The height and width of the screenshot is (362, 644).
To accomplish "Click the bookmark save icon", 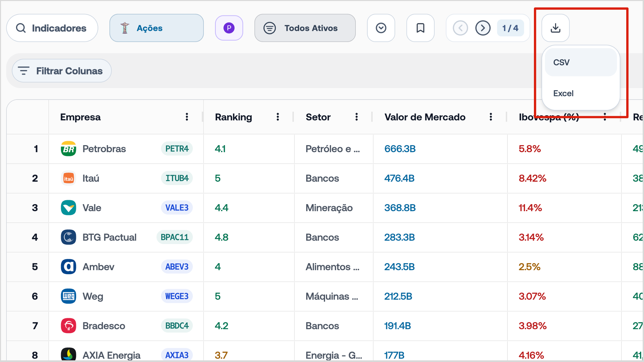I will [x=420, y=28].
